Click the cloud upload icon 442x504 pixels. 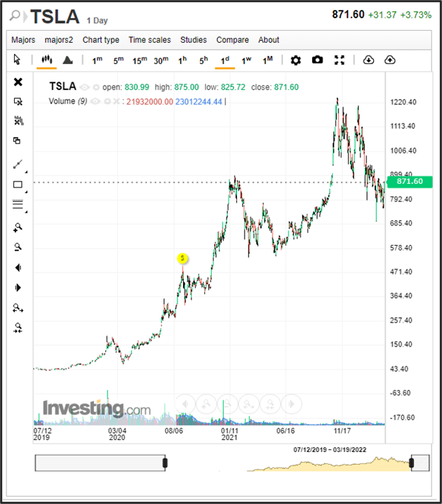pos(389,60)
